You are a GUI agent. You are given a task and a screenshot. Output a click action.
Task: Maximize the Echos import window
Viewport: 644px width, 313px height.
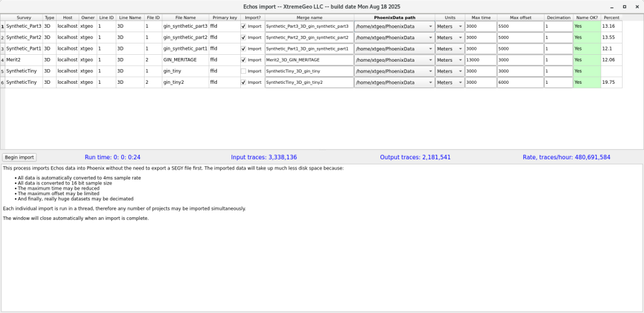click(x=625, y=6)
